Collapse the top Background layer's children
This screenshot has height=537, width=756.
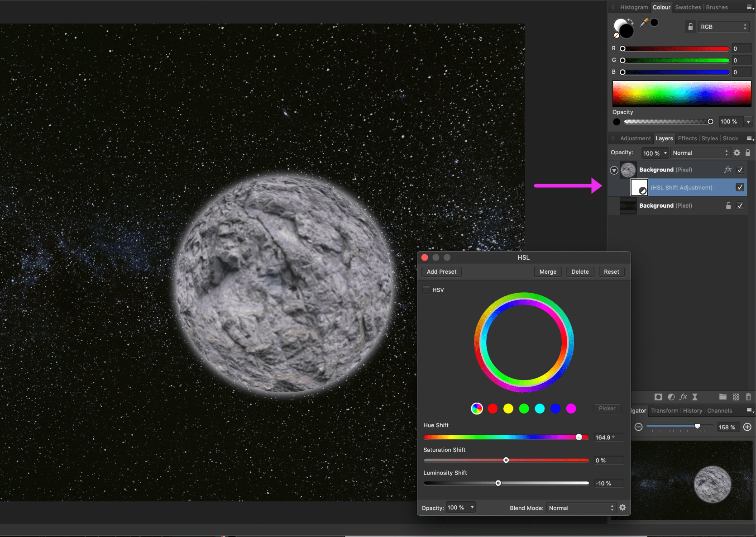coord(614,170)
